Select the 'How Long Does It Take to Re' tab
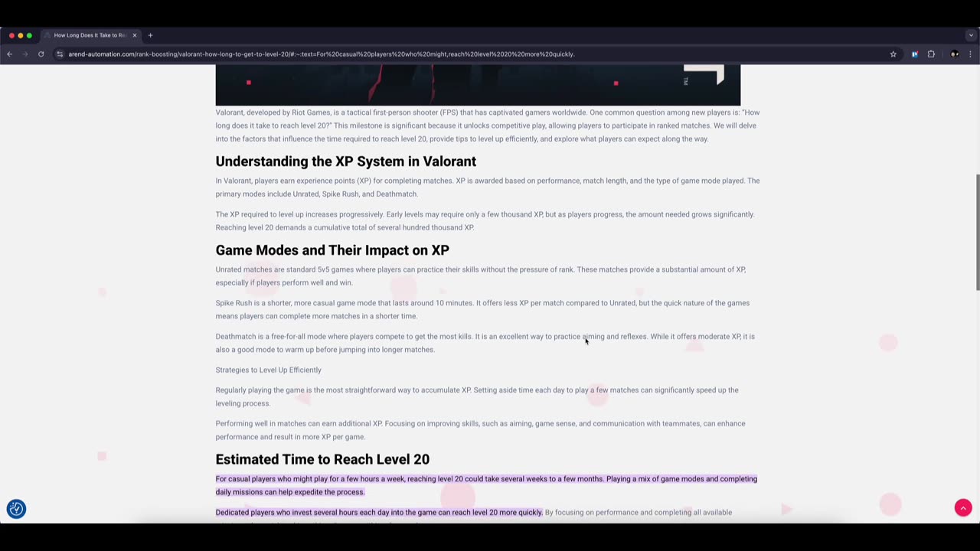 point(90,35)
